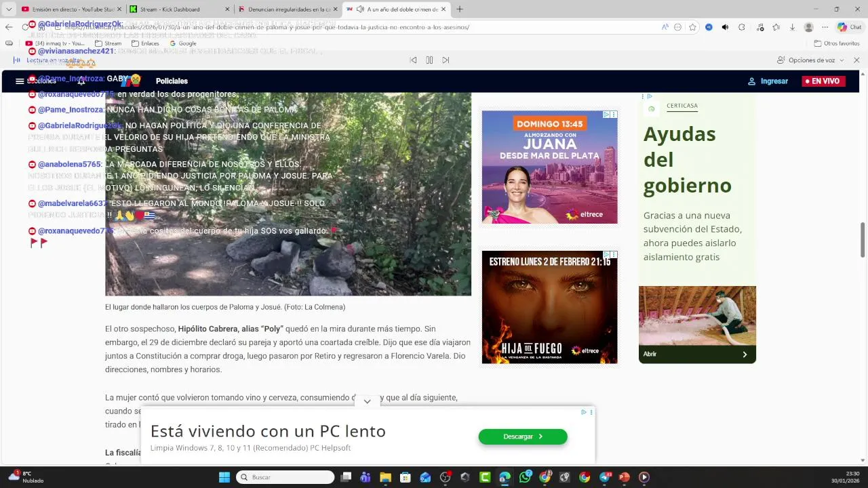Viewport: 868px width, 488px height.
Task: Expand the Enlaces bookmarks folder
Action: coord(145,43)
